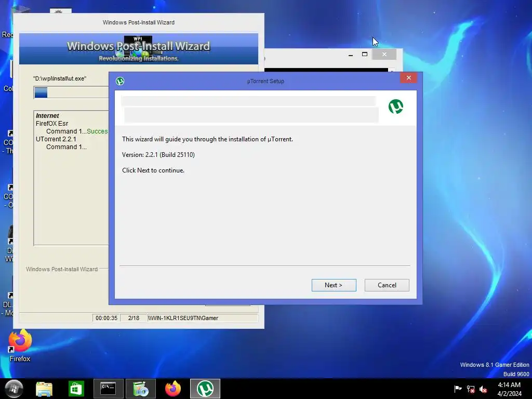Open the Start button orb
Viewport: 532px width, 399px height.
(x=14, y=388)
